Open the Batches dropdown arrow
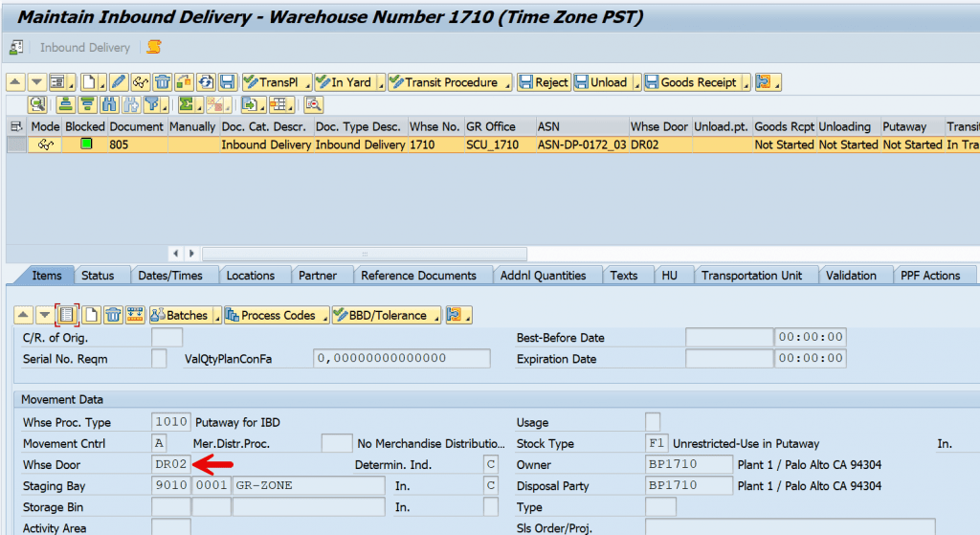The height and width of the screenshot is (535, 980). [217, 318]
